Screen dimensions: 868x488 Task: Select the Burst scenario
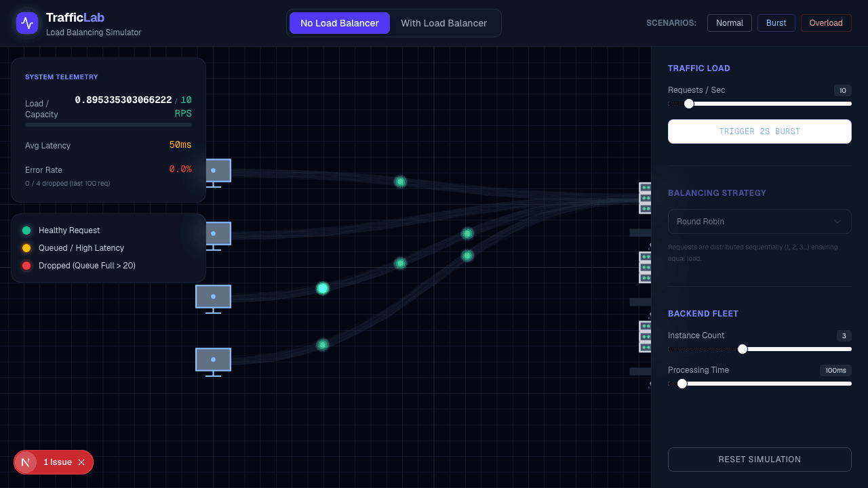(776, 23)
